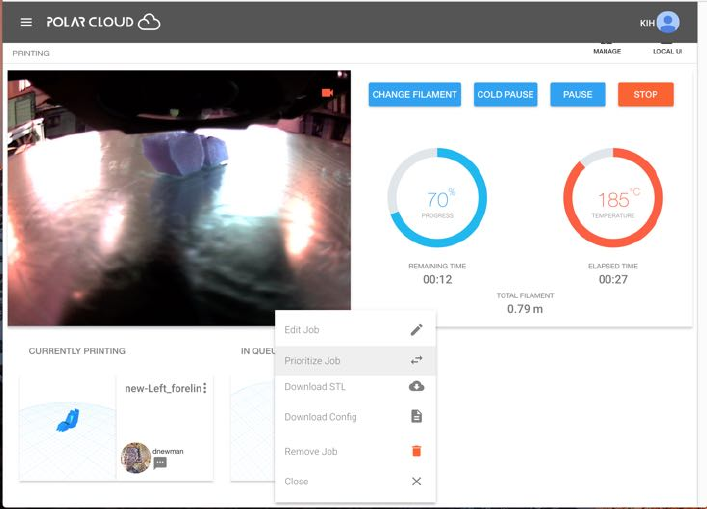Click dnewman's profile picture

(136, 458)
